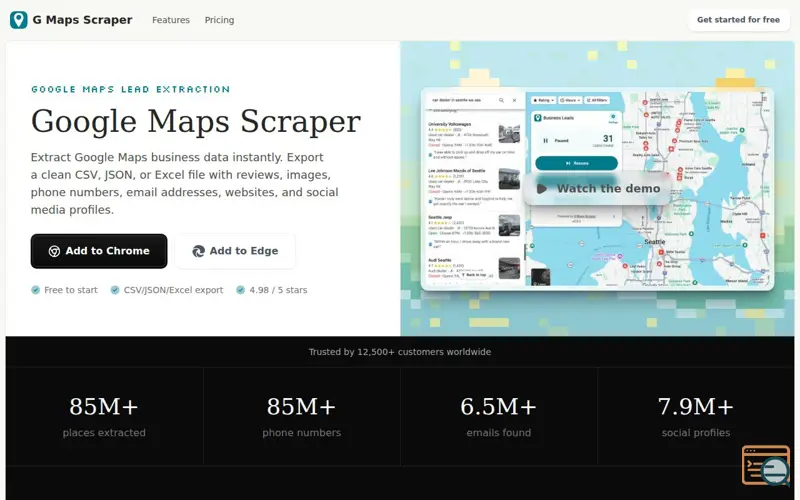
Task: Click the 6.5M+ emails found stat
Action: (498, 416)
